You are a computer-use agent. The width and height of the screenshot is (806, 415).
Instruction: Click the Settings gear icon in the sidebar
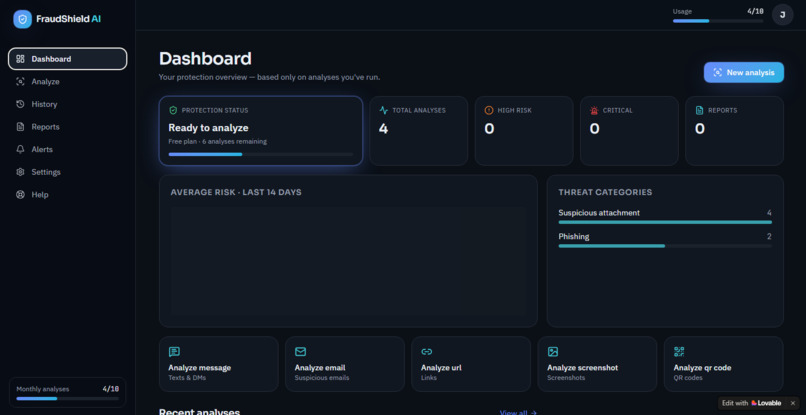21,172
